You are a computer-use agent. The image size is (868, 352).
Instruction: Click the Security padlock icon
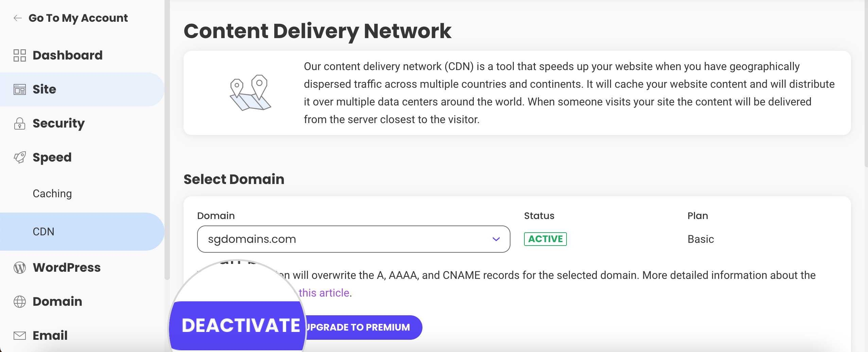pyautogui.click(x=20, y=123)
